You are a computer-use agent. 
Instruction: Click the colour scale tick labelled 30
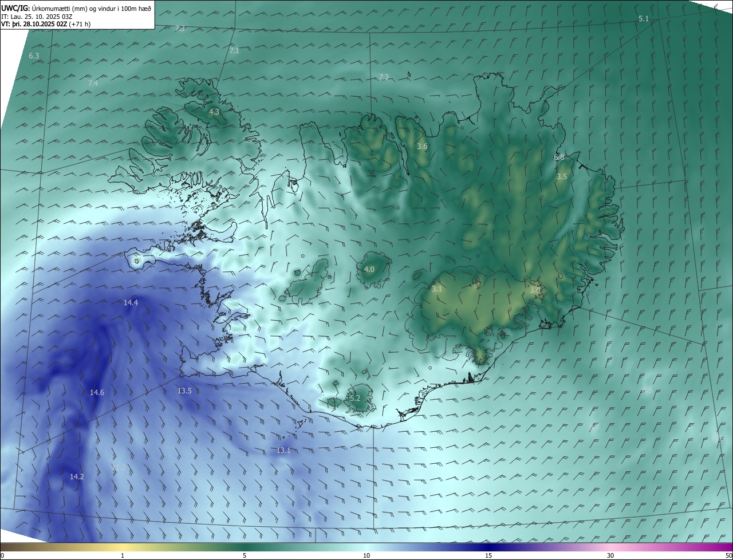click(x=610, y=555)
